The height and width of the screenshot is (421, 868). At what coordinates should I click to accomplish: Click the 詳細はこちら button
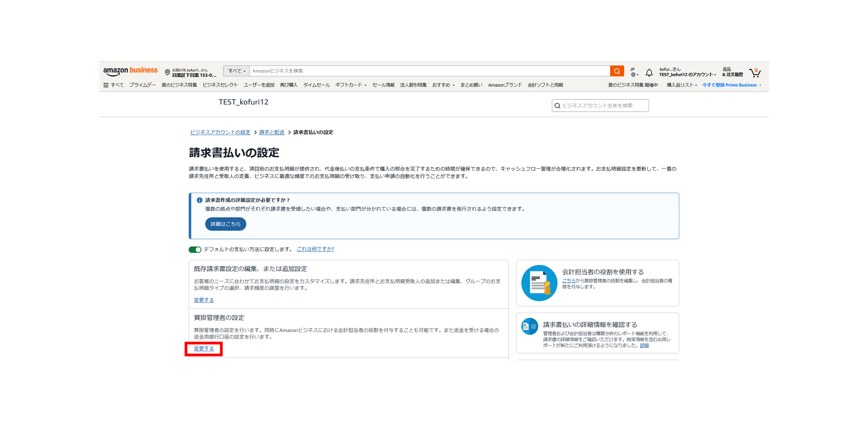pyautogui.click(x=225, y=224)
